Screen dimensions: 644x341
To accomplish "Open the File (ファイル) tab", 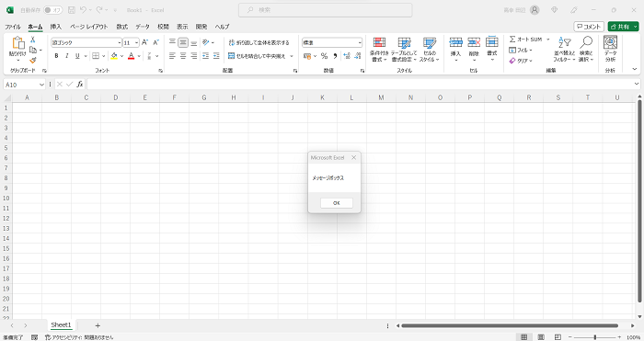I will [13, 27].
